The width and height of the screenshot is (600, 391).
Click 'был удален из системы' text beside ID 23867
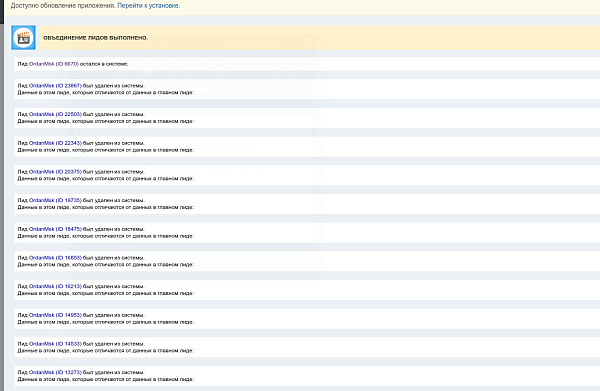(114, 86)
